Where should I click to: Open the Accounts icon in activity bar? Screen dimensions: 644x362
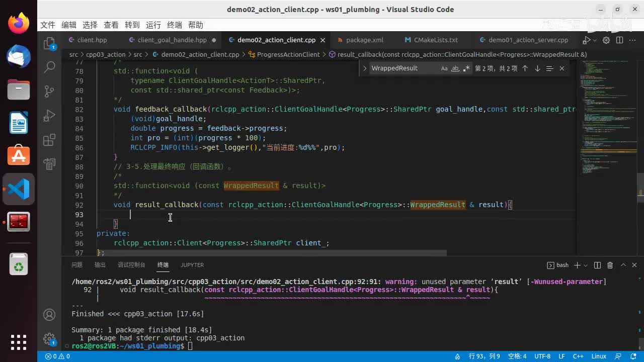[49, 315]
